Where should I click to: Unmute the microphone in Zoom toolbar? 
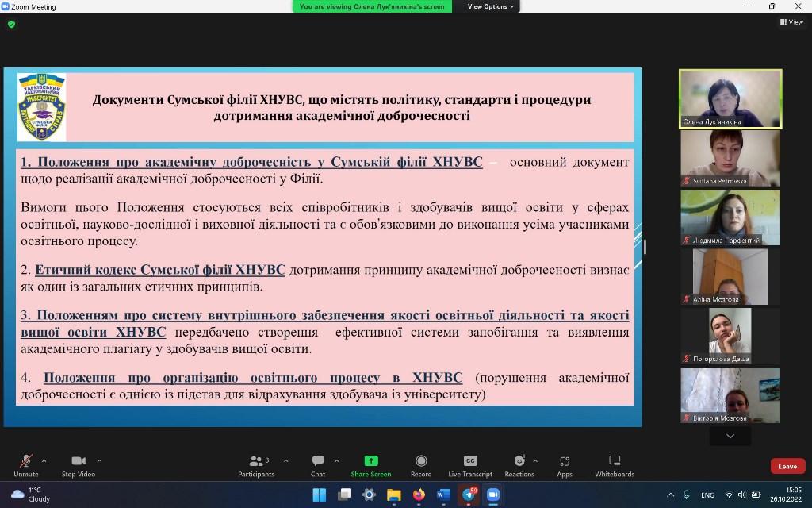(x=26, y=465)
